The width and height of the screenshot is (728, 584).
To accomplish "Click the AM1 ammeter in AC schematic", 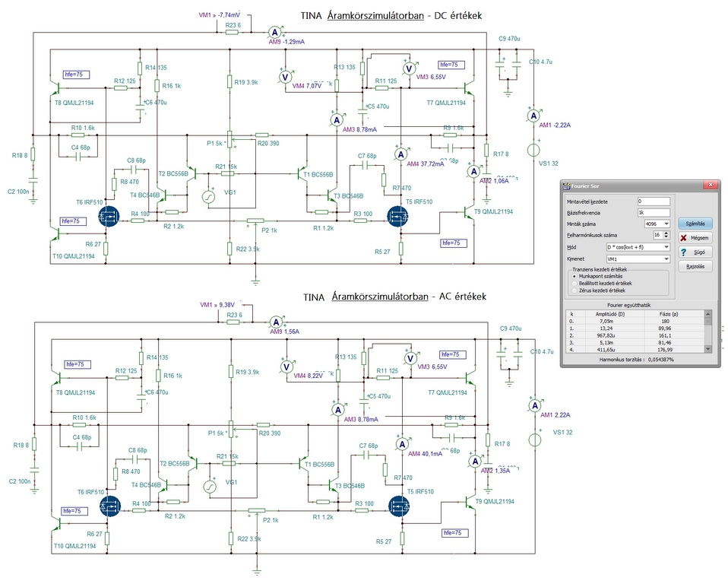I will 535,406.
